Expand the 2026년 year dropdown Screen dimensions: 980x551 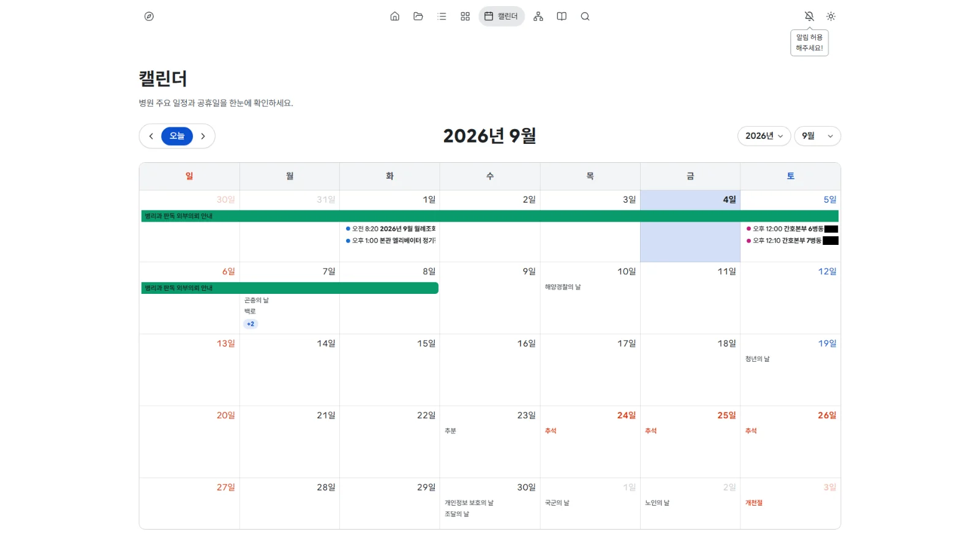click(764, 136)
